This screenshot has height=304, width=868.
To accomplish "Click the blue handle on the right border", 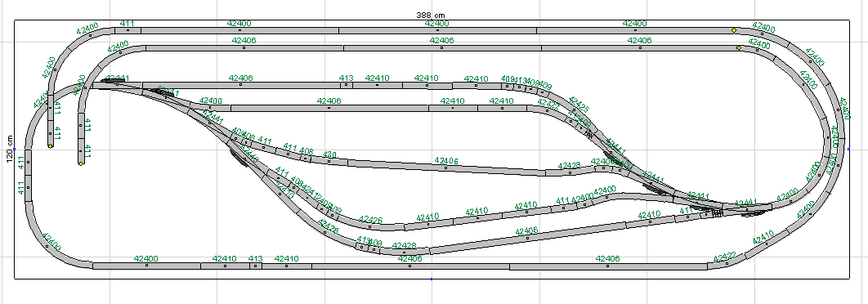I will (x=848, y=149).
